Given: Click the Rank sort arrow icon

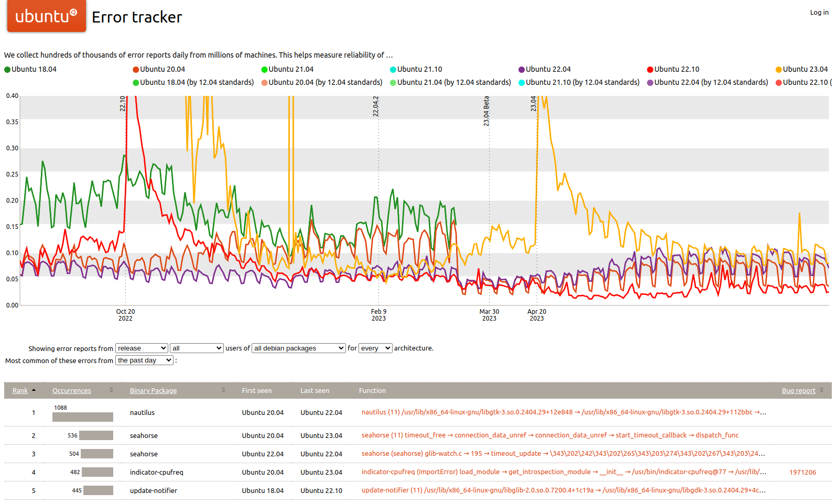Looking at the screenshot, I should (x=34, y=390).
